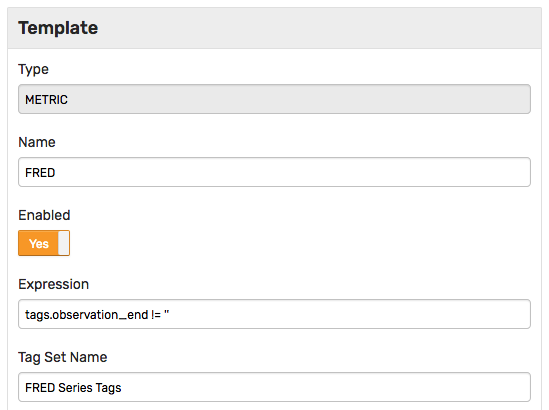Screen dimensions: 549x410
Task: Place cursor on the FRED text in Name
Action: (x=40, y=173)
